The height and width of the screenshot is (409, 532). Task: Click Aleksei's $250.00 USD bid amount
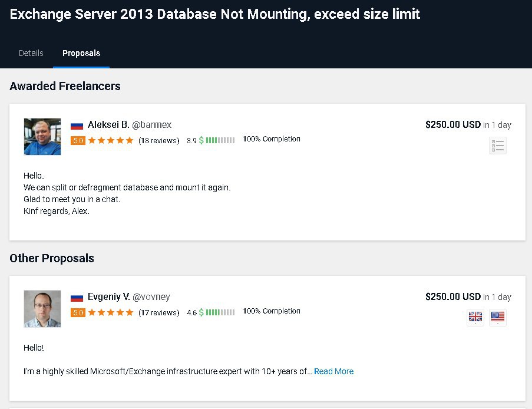click(x=453, y=124)
